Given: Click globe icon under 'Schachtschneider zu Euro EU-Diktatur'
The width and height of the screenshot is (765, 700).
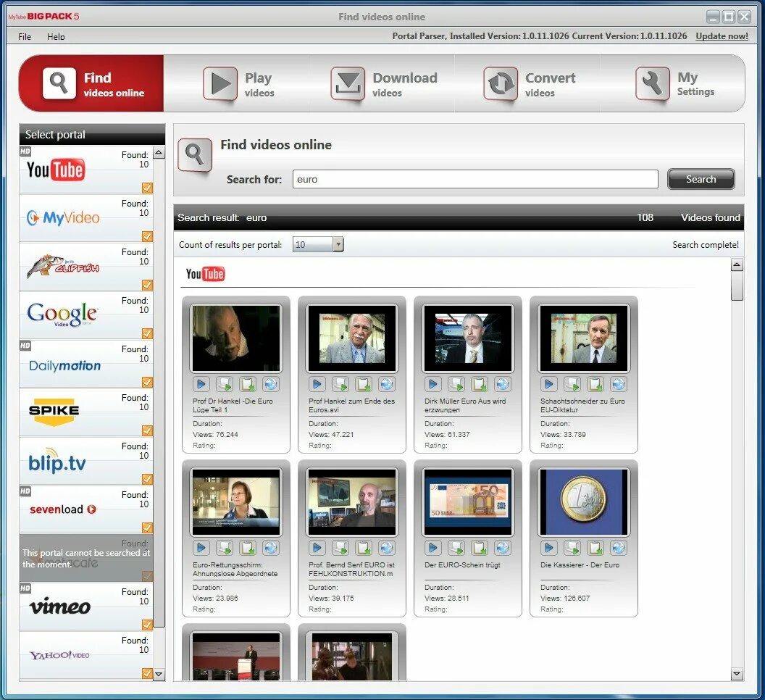Looking at the screenshot, I should [618, 384].
